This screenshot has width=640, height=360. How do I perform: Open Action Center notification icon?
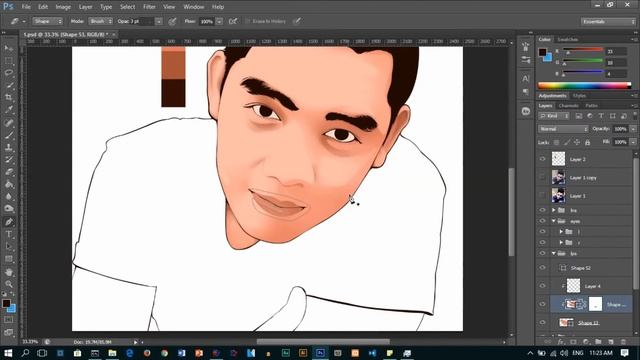coord(624,353)
